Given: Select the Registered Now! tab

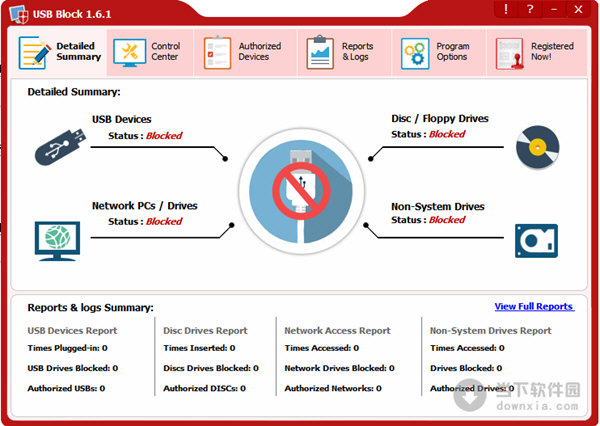Looking at the screenshot, I should click(537, 52).
